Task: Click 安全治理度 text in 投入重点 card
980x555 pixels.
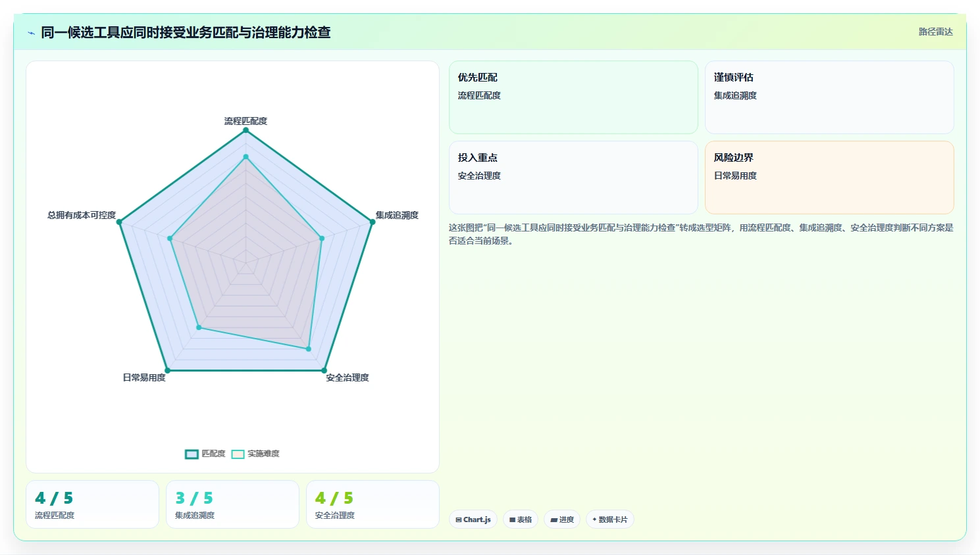Action: point(479,176)
